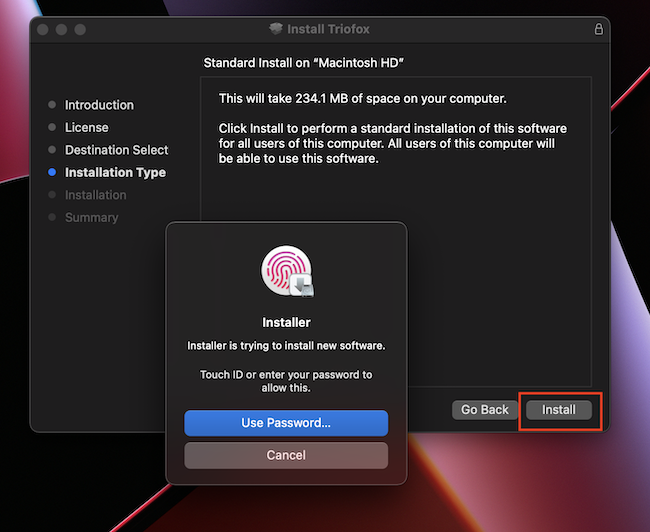Click the "Standard Install on Macintosh HD" heading
Image resolution: width=650 pixels, height=532 pixels.
click(x=303, y=63)
